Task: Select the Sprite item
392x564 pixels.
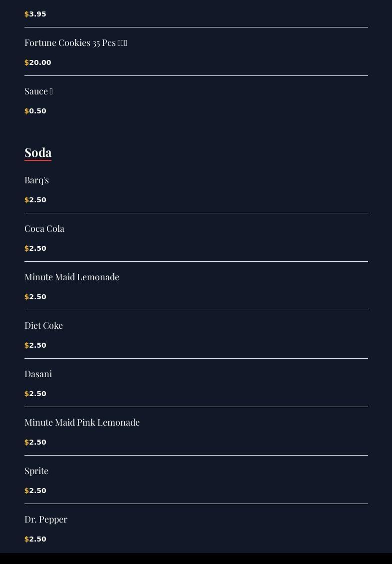Action: [x=36, y=471]
